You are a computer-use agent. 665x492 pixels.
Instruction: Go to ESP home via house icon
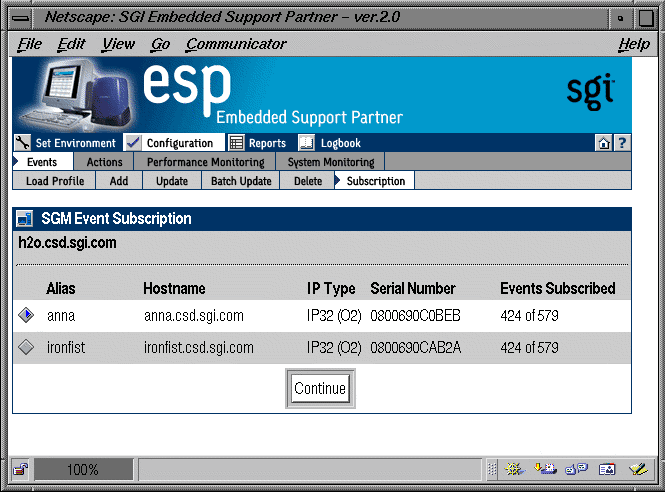coord(604,143)
